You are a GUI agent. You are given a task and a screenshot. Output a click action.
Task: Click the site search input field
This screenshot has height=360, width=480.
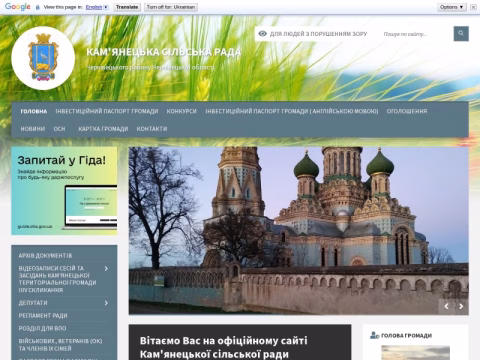click(416, 34)
